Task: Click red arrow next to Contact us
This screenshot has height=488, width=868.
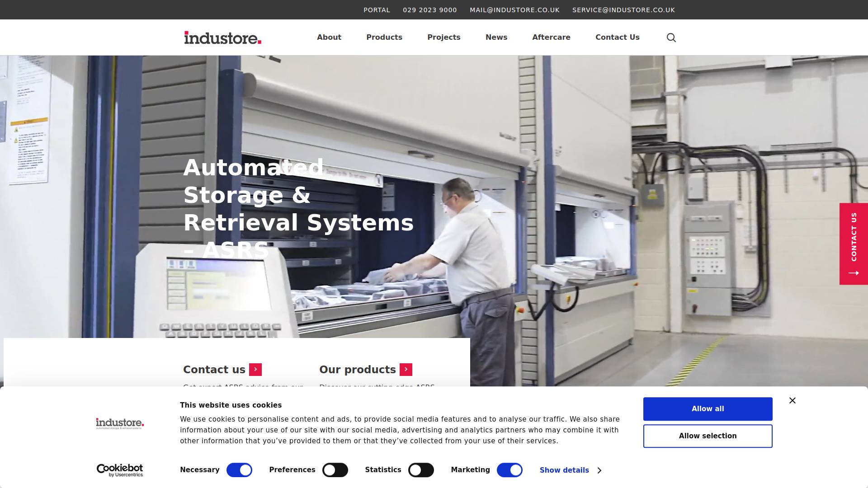Action: coord(255,370)
